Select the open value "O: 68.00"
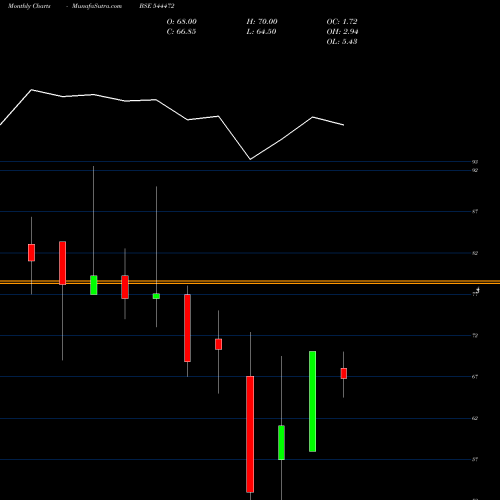The width and height of the screenshot is (500, 500). tap(182, 22)
